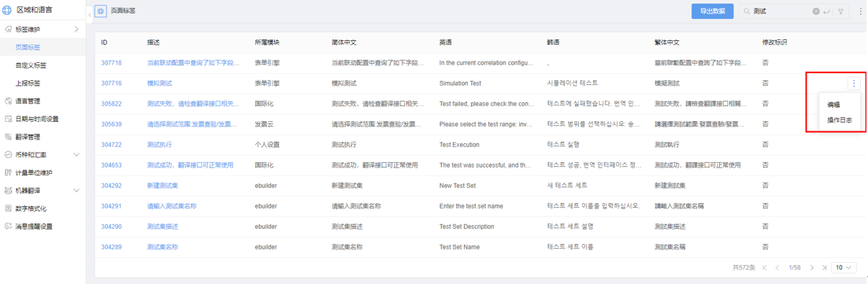Open the filter funnel icon

point(841,11)
